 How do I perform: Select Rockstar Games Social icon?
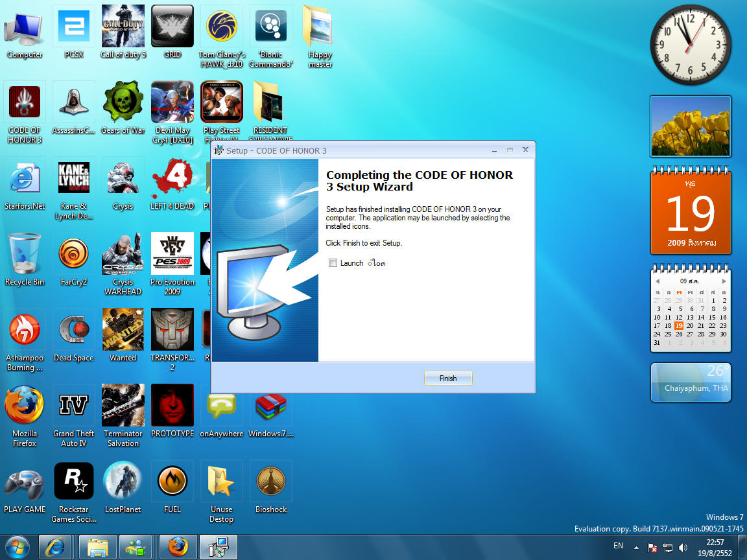tap(74, 492)
